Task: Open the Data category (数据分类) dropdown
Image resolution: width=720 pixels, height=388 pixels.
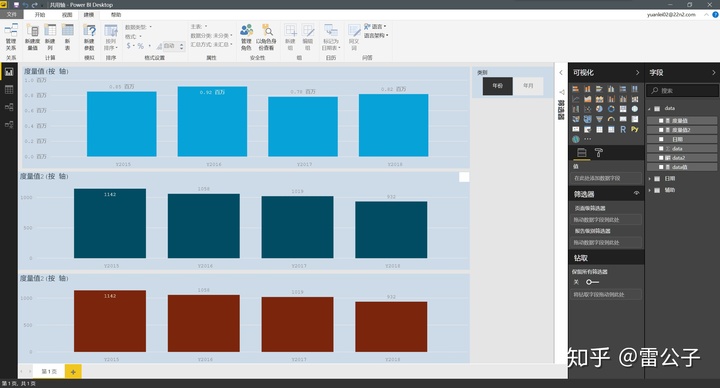Action: tap(211, 35)
